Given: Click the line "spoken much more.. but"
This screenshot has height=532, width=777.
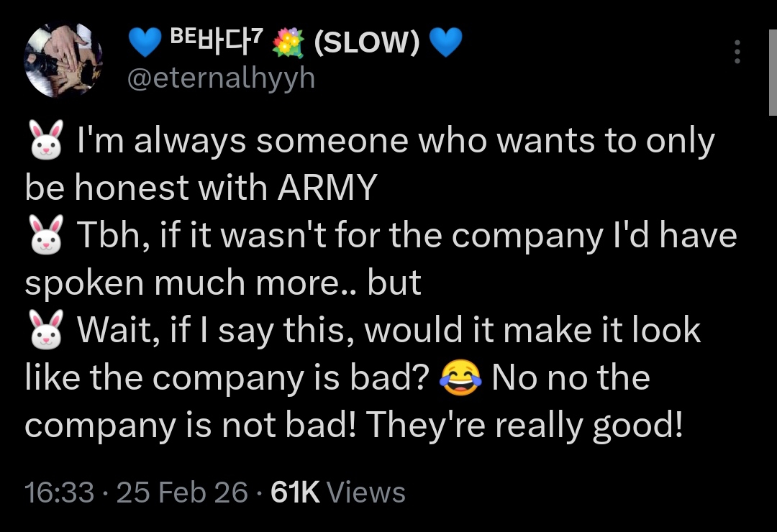Looking at the screenshot, I should (x=223, y=283).
